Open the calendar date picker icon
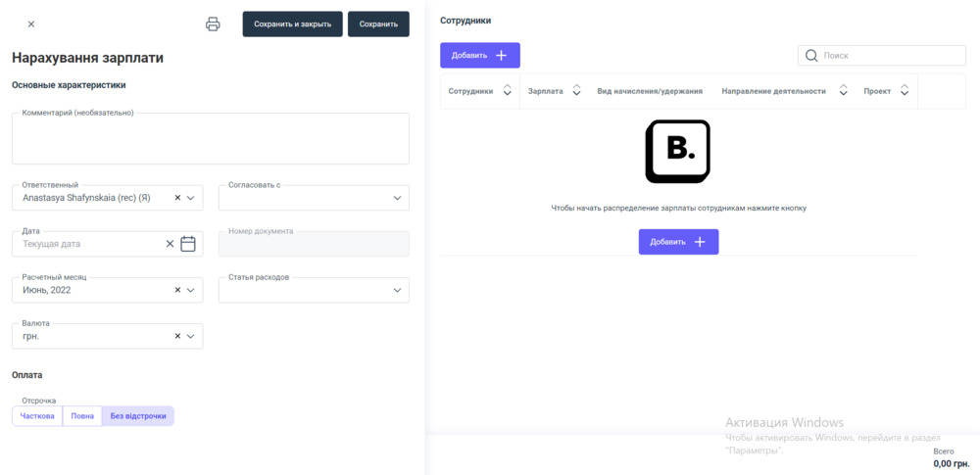 tap(188, 244)
